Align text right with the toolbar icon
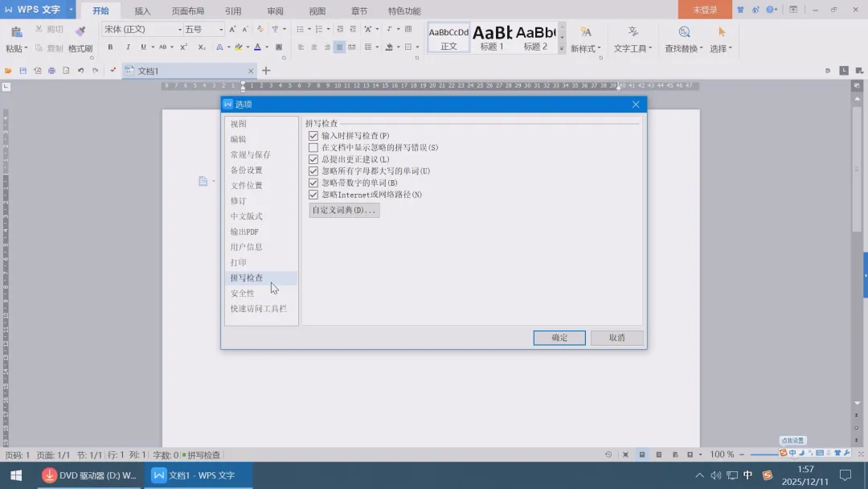Viewport: 868px width, 489px height. [x=326, y=47]
